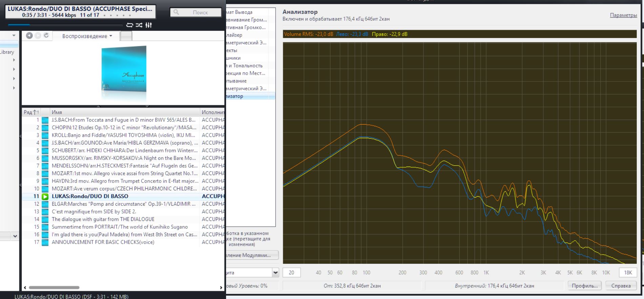The height and width of the screenshot is (299, 644).
Task: Click the cover icon beside CHOPIN:12 Etudes track
Action: (x=45, y=128)
